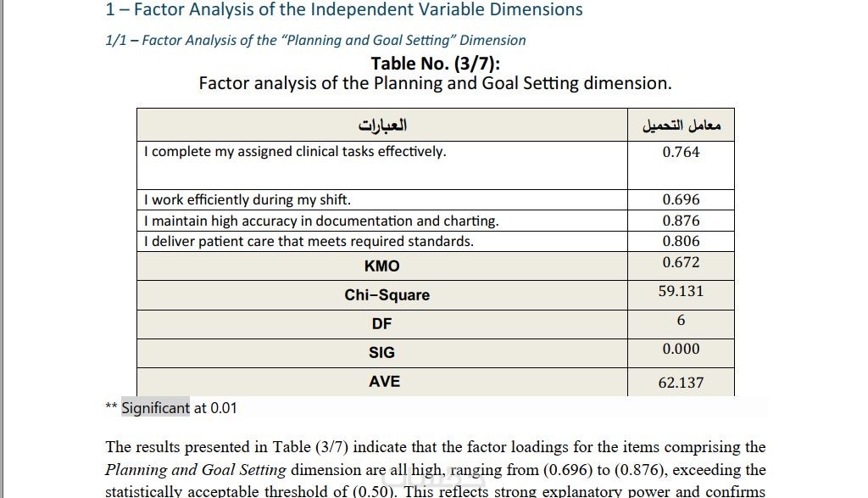Screen dimensions: 868x498
Task: Click the heading "Factor Analysis of the Independent Variable Dimensions"
Action: point(358,10)
